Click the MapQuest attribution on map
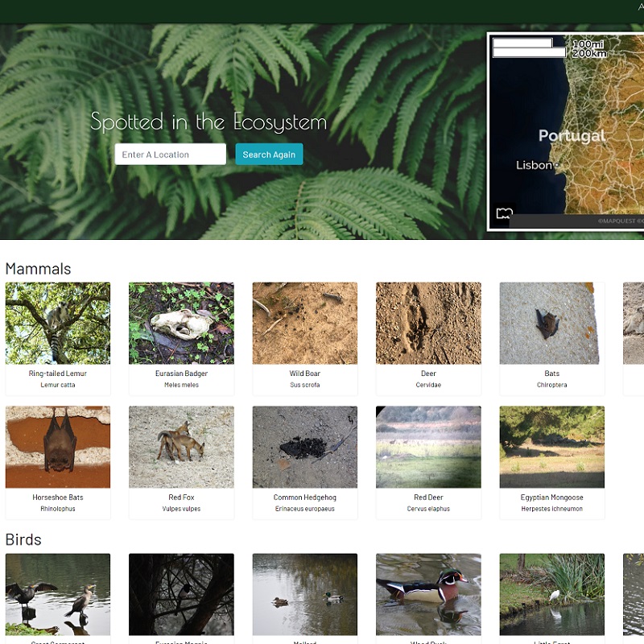The height and width of the screenshot is (644, 644). pyautogui.click(x=620, y=221)
